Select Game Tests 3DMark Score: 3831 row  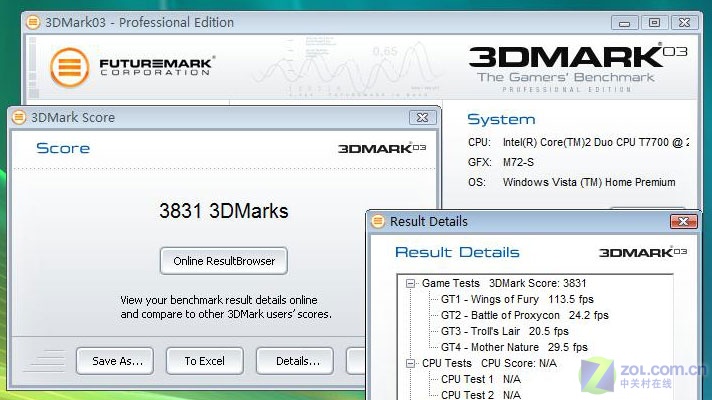[x=504, y=283]
